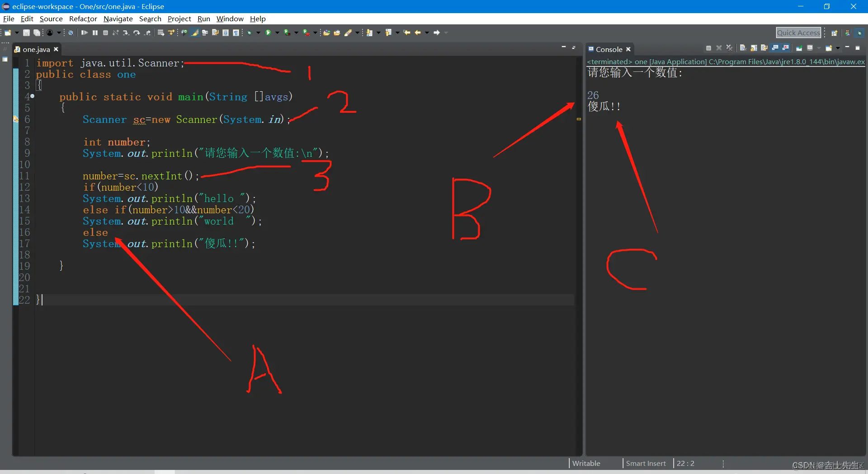Click the Forward navigation arrow
This screenshot has height=474, width=868.
pos(437,33)
